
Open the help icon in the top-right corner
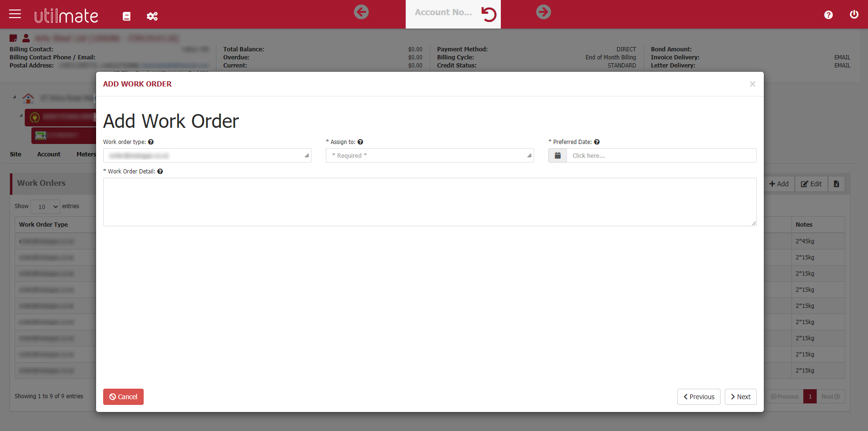(829, 15)
